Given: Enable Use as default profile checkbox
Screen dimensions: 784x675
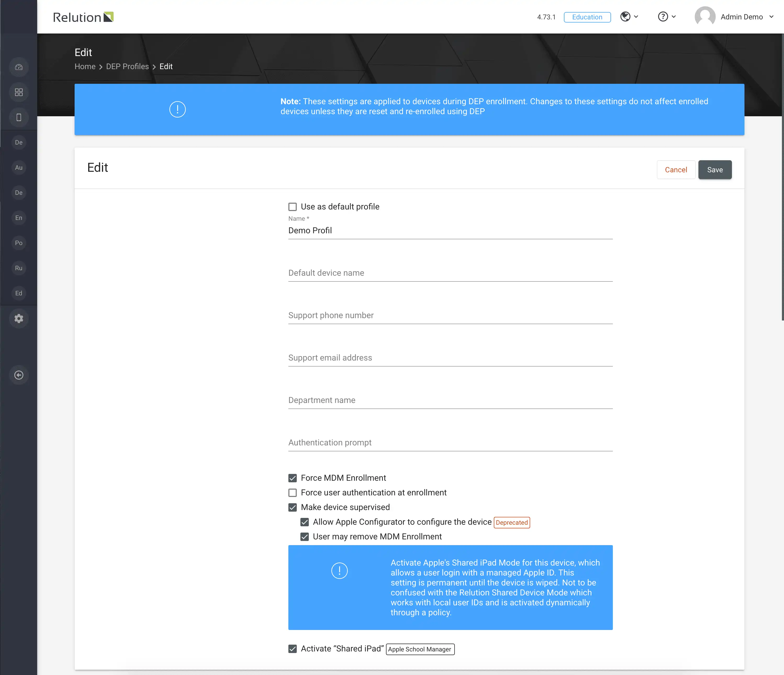Looking at the screenshot, I should click(293, 207).
